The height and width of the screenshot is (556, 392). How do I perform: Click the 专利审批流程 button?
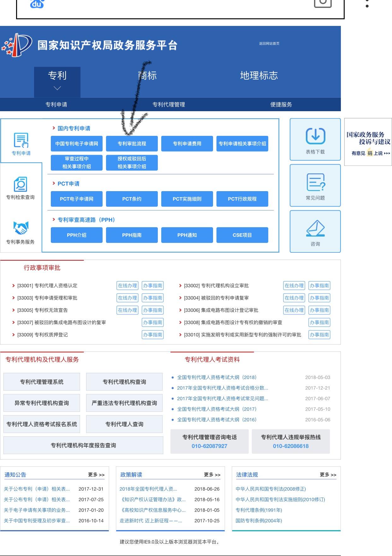click(132, 144)
